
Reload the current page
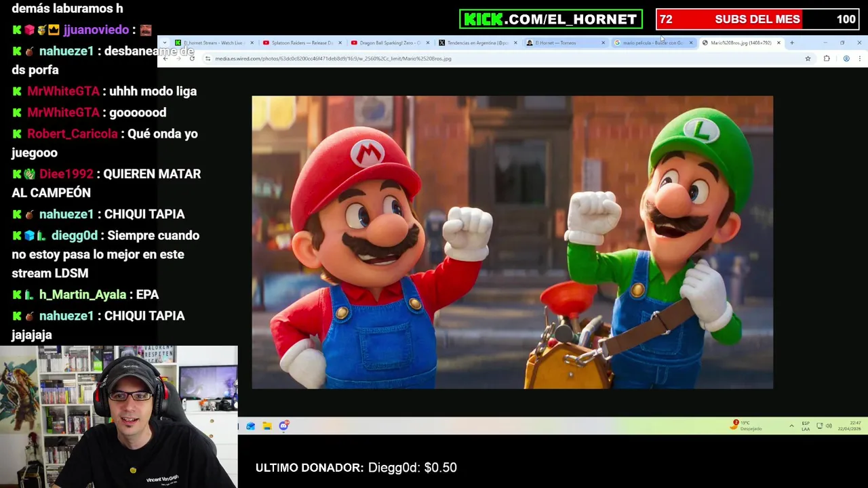tap(192, 58)
